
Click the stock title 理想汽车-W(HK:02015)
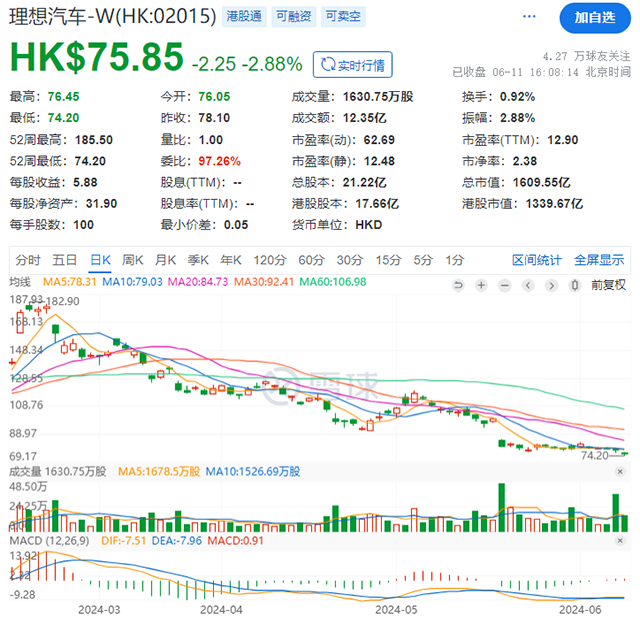point(112,17)
